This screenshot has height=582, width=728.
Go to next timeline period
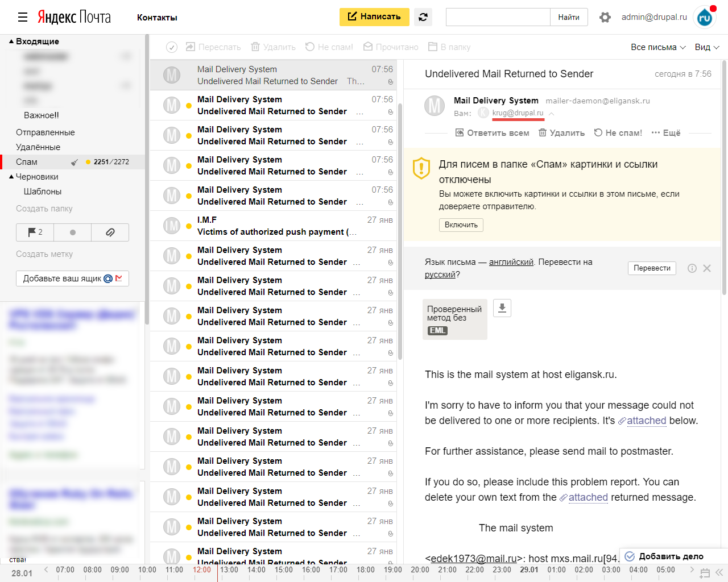click(692, 570)
